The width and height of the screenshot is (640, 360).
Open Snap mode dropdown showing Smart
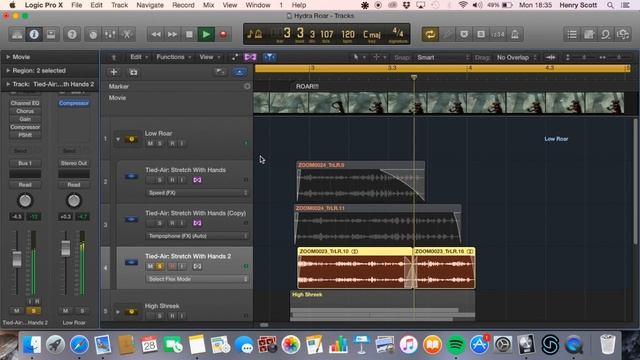click(443, 58)
